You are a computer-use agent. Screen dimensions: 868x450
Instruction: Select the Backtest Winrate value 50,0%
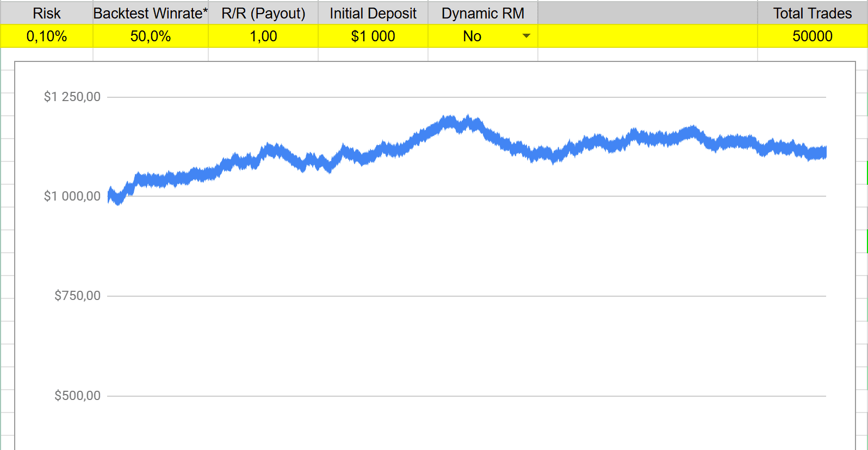[x=151, y=36]
